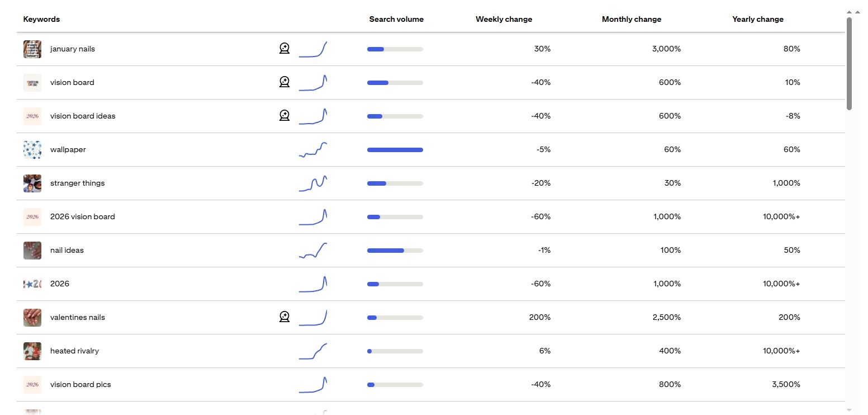Click the stranger things thumbnail image

tap(32, 183)
